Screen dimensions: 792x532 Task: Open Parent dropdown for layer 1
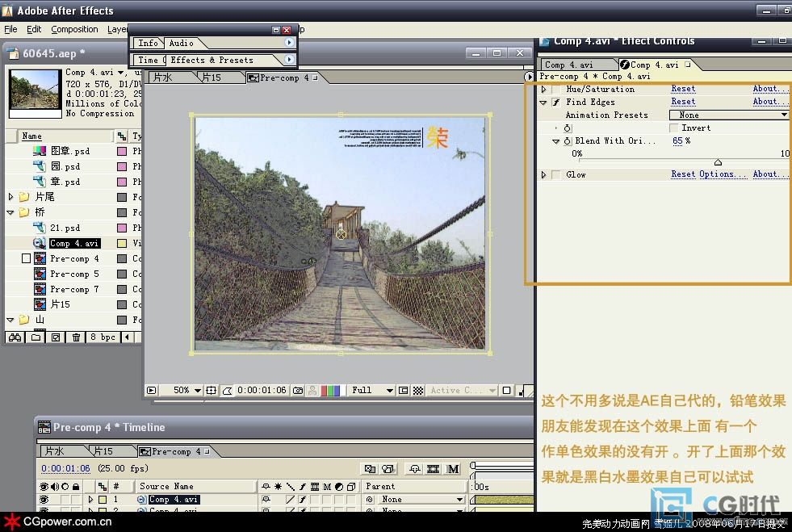(421, 499)
